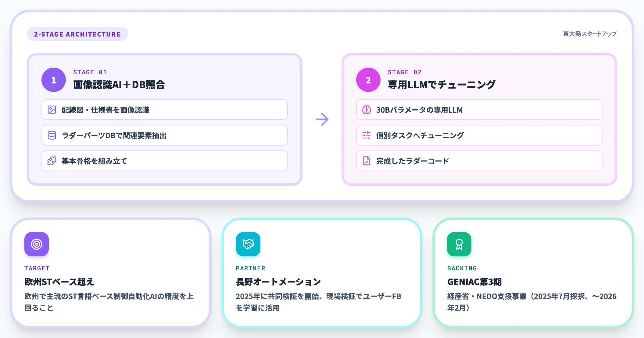The width and height of the screenshot is (644, 338).
Task: Click the magenta number 2 stage circle
Action: 368,80
